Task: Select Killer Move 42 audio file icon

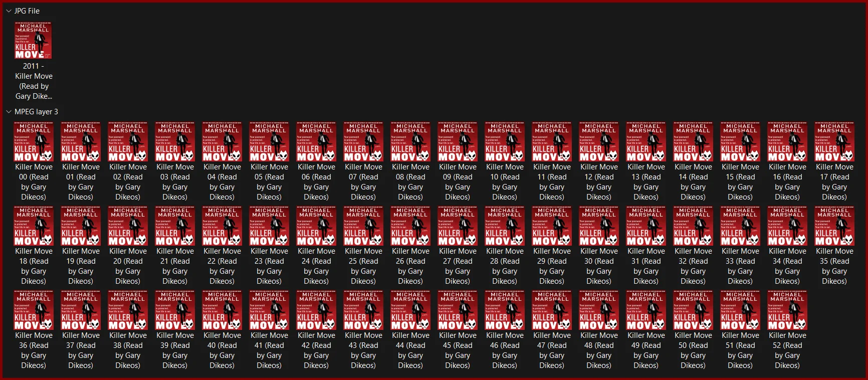Action: coord(316,310)
